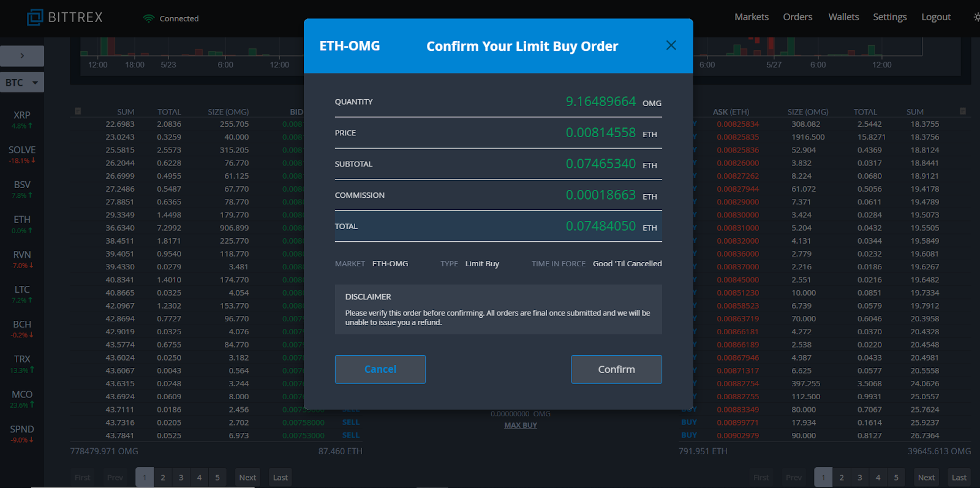The image size is (980, 488).
Task: Select RVN in the market sidebar
Action: 22,259
